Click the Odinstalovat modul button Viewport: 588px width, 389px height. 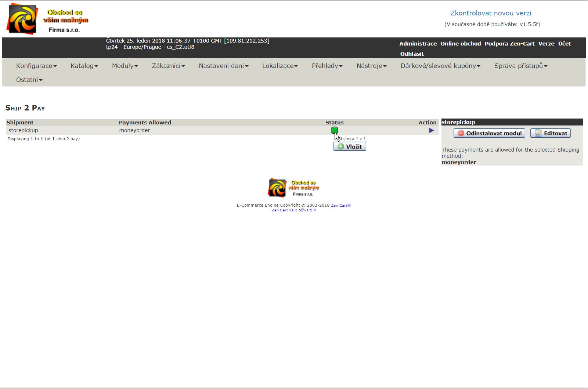pyautogui.click(x=489, y=133)
